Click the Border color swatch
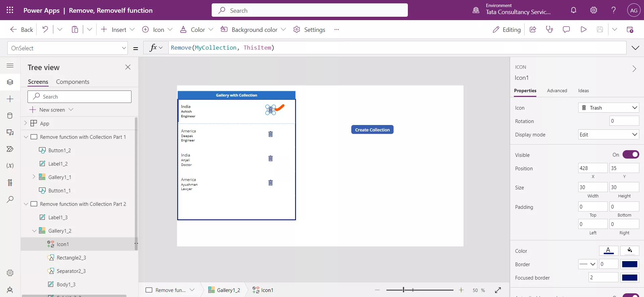This screenshot has height=297, width=644. click(630, 264)
